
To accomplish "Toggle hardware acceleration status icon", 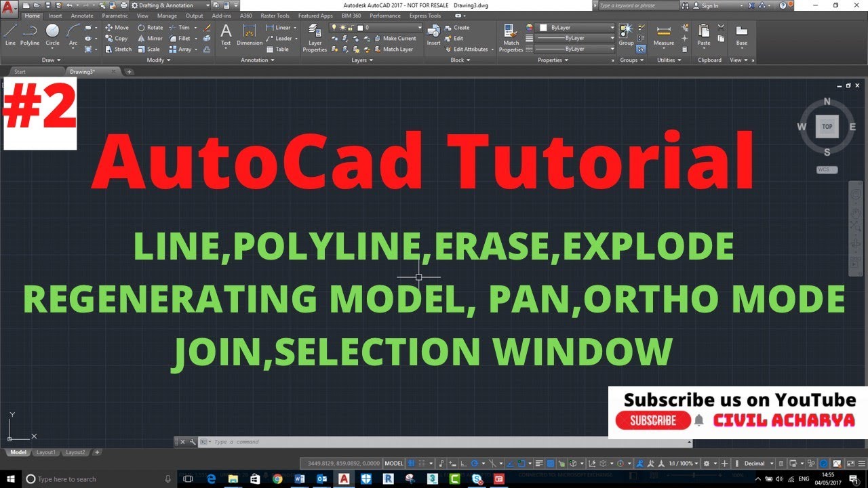I will pos(823,464).
